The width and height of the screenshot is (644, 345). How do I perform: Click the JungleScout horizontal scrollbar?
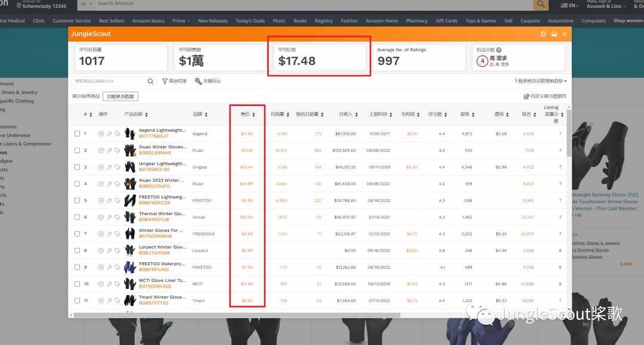pyautogui.click(x=237, y=315)
